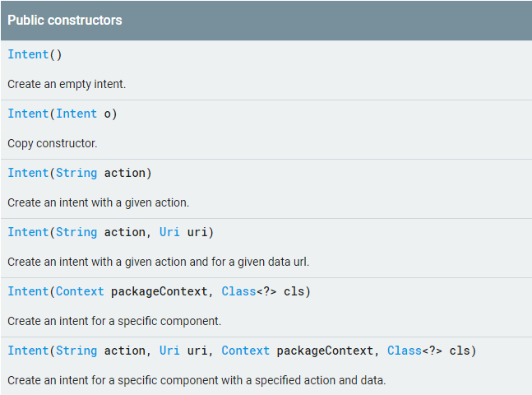Click the 'Copy constructor.' description text
This screenshot has width=532, height=395.
[x=53, y=143]
